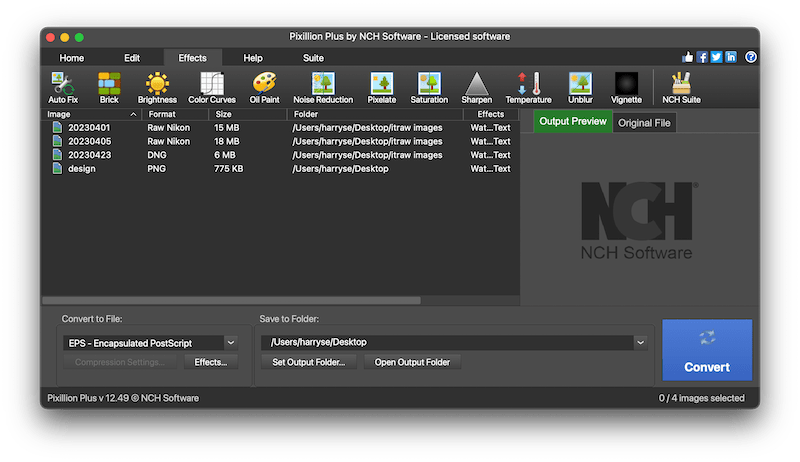
Task: Click Open Output Folder button
Action: click(412, 362)
